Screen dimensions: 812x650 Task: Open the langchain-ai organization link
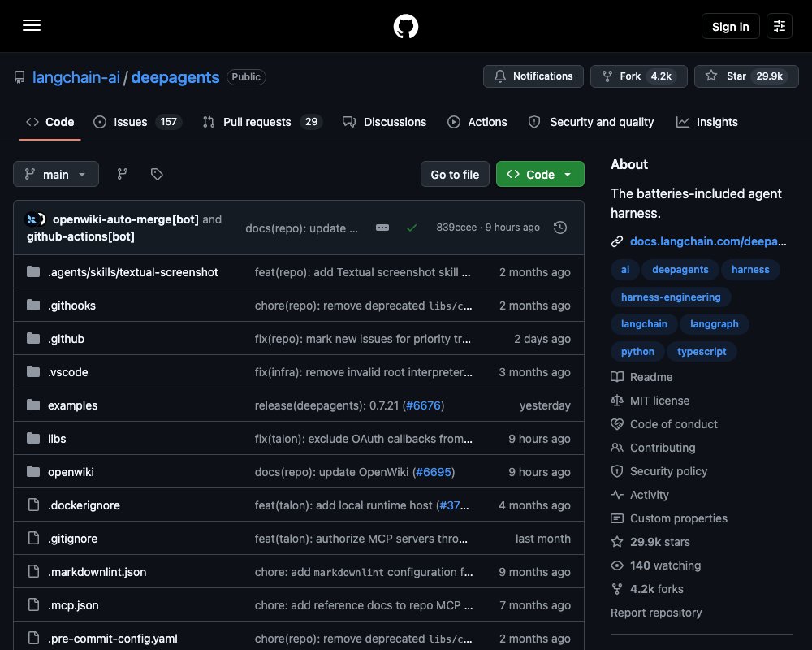(76, 77)
